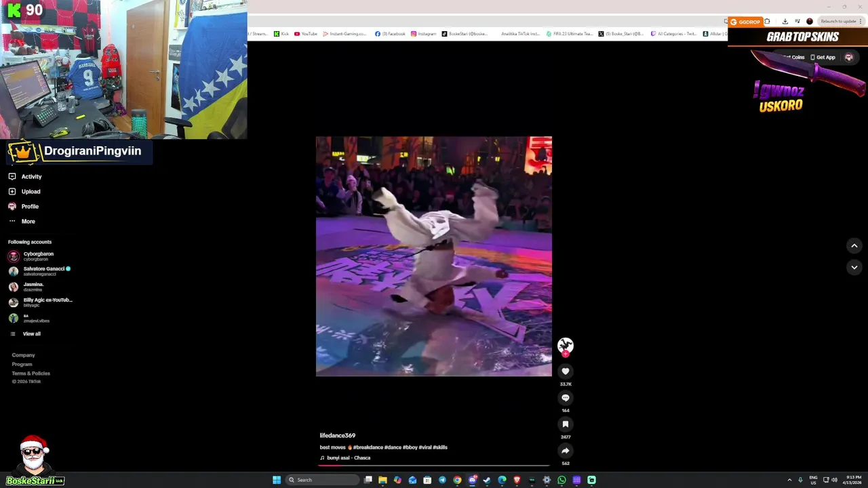The height and width of the screenshot is (488, 868).
Task: Open the YouTube bookmark
Action: coord(306,34)
